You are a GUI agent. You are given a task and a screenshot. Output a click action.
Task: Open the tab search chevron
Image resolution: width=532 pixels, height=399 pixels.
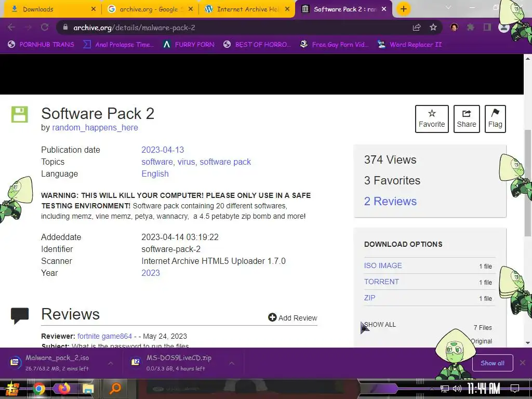click(448, 7)
